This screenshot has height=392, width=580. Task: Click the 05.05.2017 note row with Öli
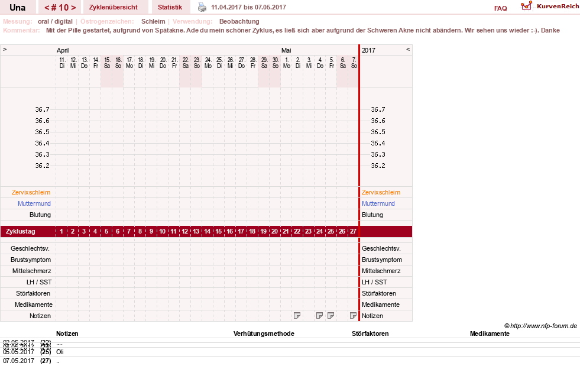coord(290,352)
